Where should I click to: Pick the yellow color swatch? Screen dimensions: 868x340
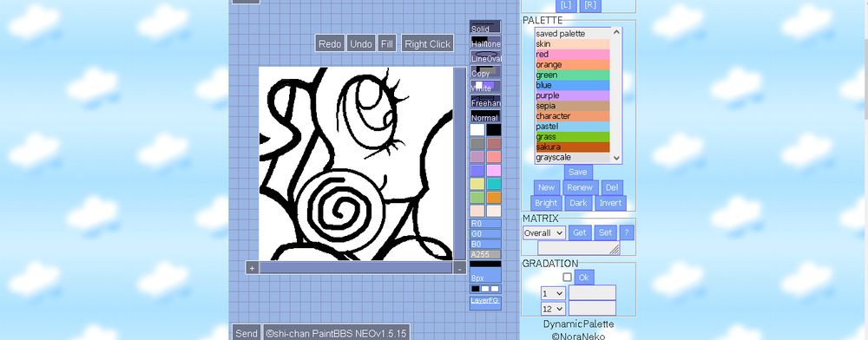pyautogui.click(x=477, y=184)
